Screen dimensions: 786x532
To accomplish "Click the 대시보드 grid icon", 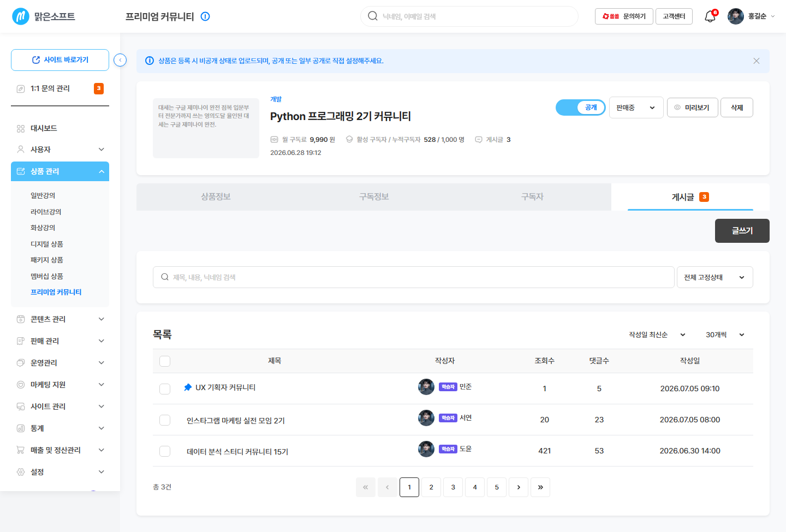I will coord(21,128).
